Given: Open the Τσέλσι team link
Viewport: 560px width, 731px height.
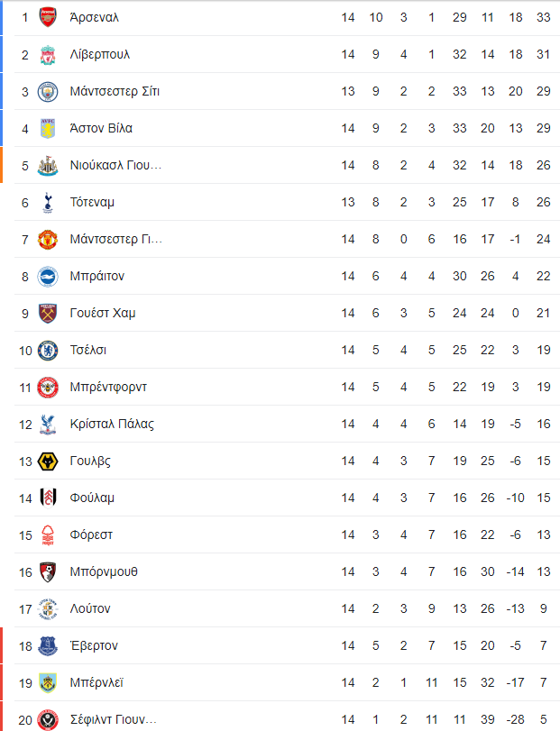Looking at the screenshot, I should [x=88, y=350].
